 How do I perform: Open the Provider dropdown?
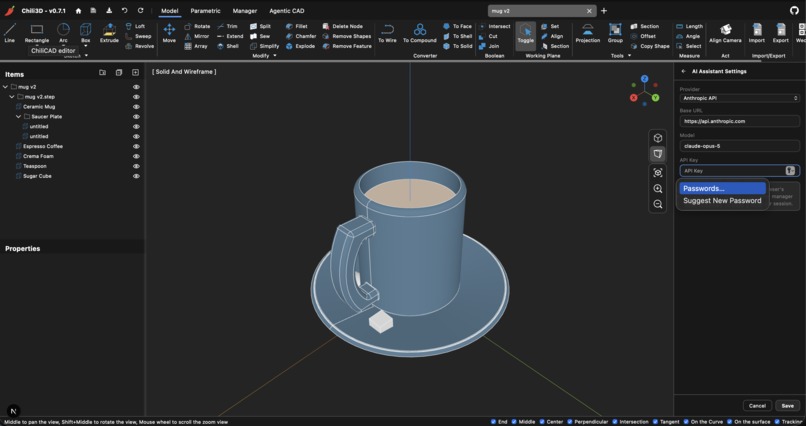(739, 98)
